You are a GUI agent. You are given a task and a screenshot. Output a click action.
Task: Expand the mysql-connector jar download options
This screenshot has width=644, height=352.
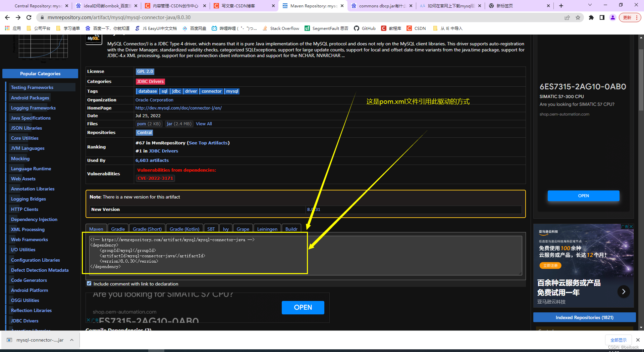[x=72, y=340]
